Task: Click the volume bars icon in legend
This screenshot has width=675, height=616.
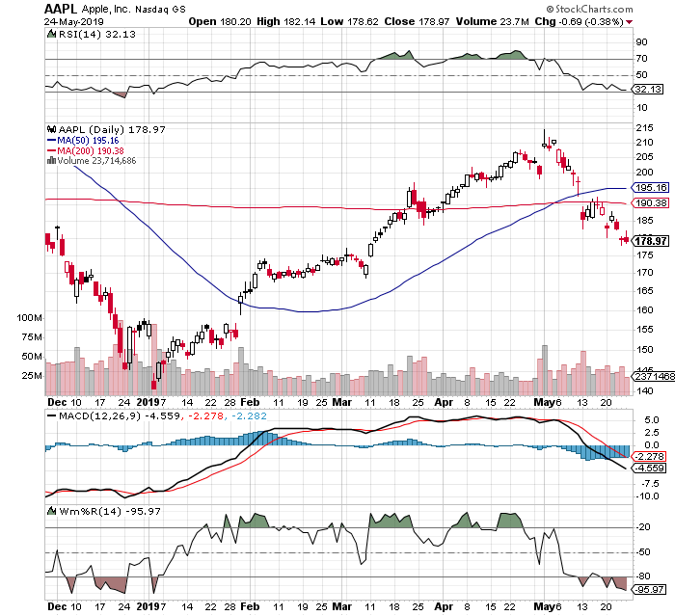Action: point(51,161)
